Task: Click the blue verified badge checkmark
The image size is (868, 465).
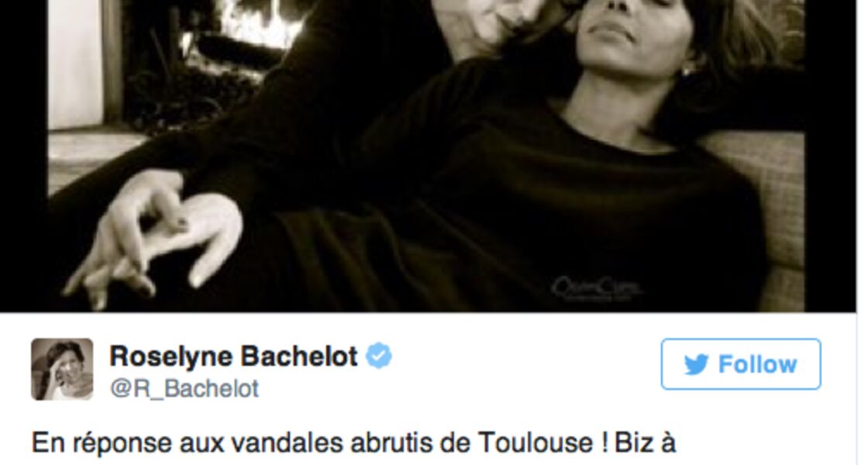Action: [x=379, y=356]
